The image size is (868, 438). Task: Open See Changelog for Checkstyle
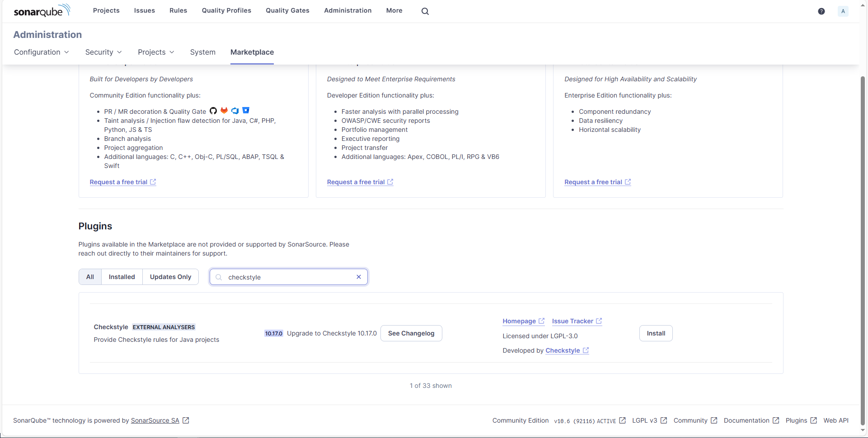411,333
